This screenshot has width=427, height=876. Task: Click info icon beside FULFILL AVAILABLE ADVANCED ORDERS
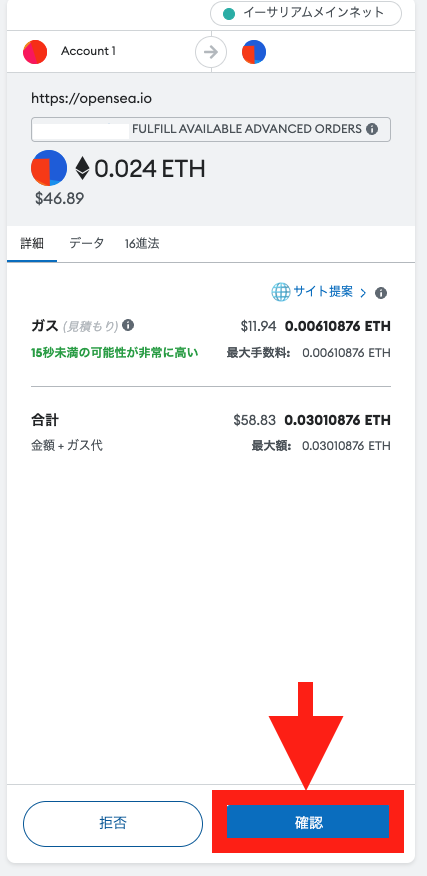pyautogui.click(x=372, y=129)
